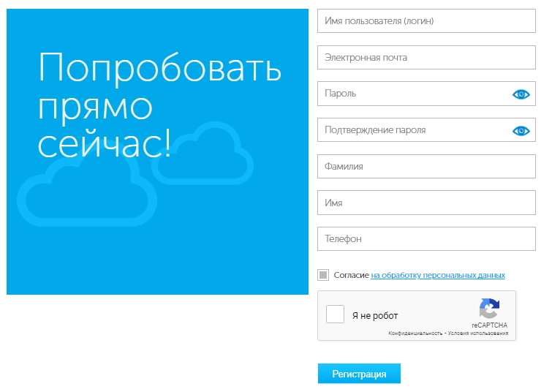
Task: Click the large cloud graphic in banner
Action: [x=88, y=192]
